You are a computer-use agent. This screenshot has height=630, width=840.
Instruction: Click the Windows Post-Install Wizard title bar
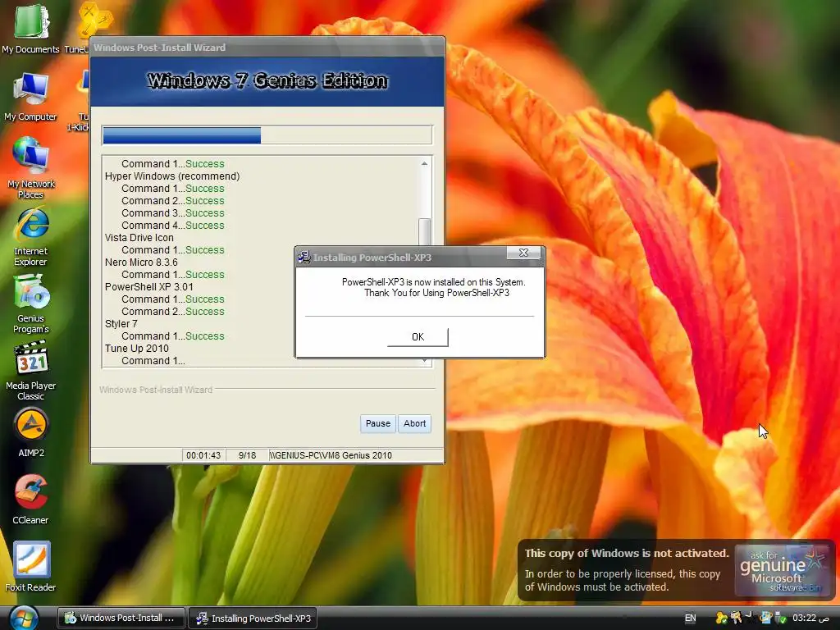[267, 47]
